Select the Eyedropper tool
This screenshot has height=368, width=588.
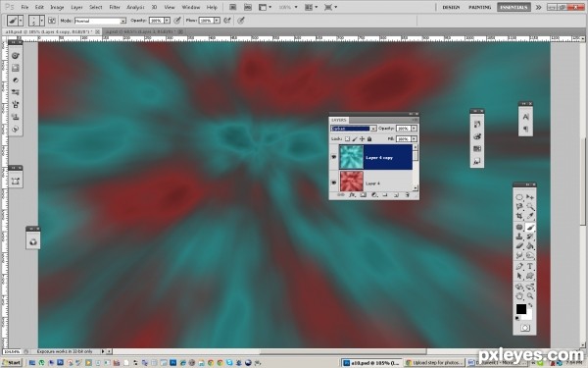530,216
